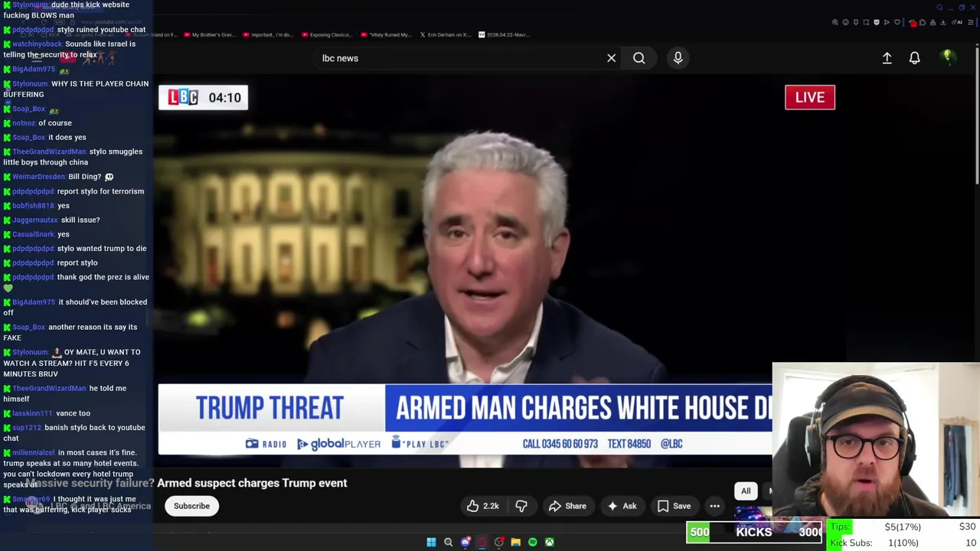Open the extensions cube icon
Image resolution: width=980 pixels, height=551 pixels.
point(923,22)
